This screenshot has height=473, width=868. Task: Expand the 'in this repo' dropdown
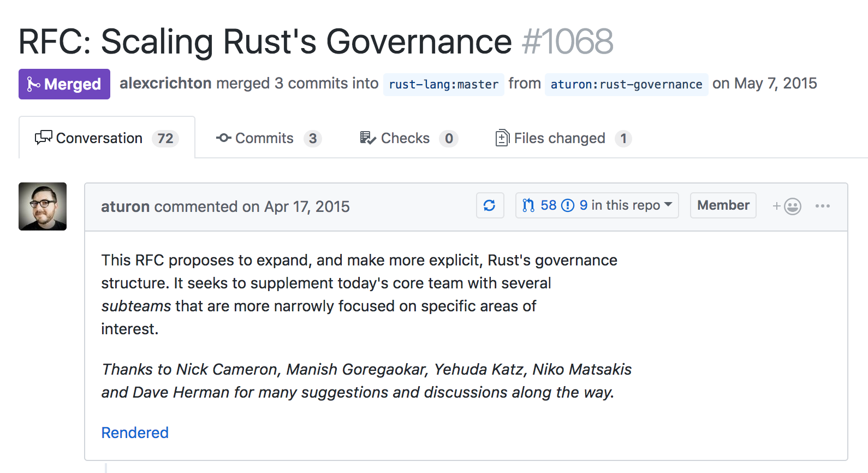tap(668, 205)
